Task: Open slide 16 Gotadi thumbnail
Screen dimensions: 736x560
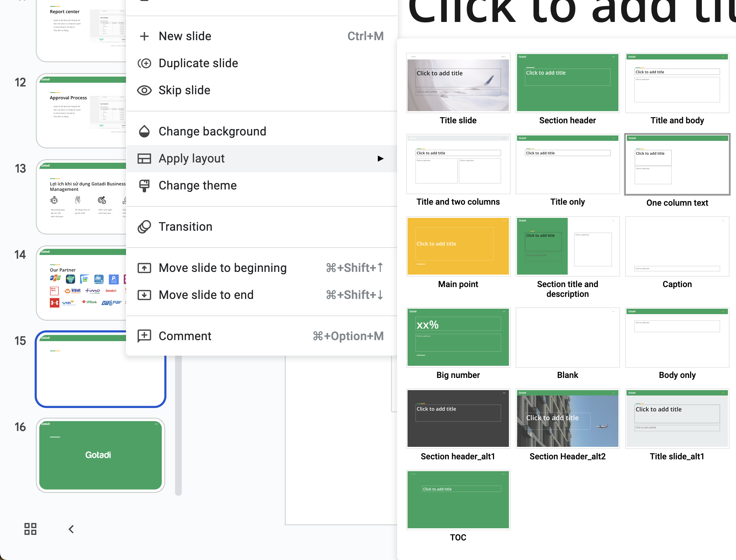Action: (x=100, y=455)
